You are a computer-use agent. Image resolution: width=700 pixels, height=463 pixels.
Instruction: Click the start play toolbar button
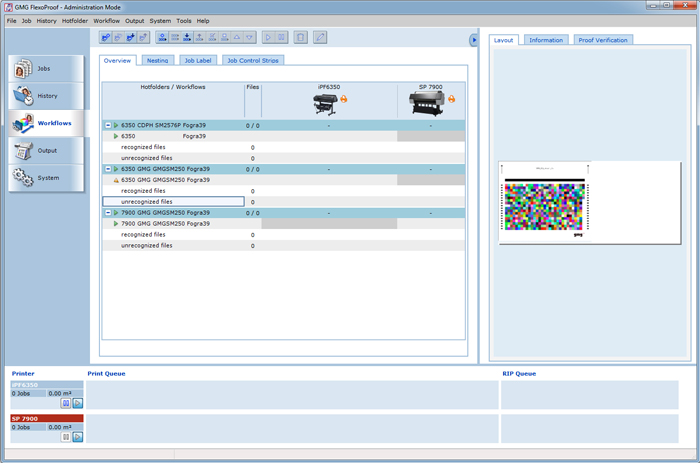pyautogui.click(x=268, y=38)
